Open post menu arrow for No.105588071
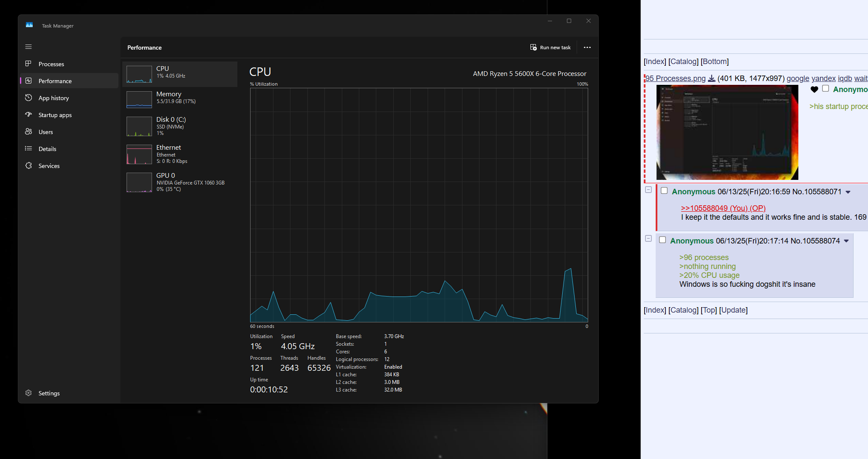Viewport: 868px width, 459px height. click(x=848, y=192)
